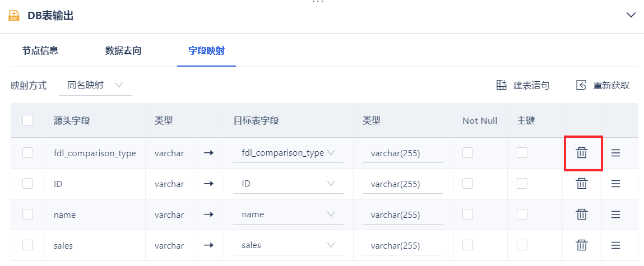Viewport: 644px width, 266px height.
Task: Click the 重新获取 button
Action: (x=611, y=86)
